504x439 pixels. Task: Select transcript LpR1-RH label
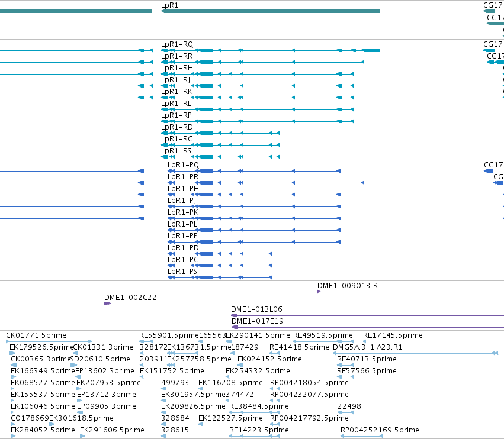(x=177, y=68)
